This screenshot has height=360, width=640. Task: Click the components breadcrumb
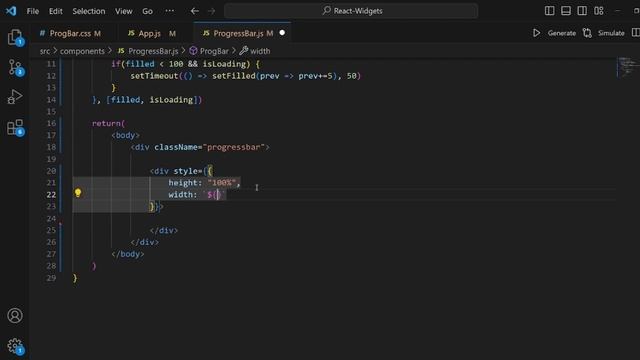pos(82,51)
